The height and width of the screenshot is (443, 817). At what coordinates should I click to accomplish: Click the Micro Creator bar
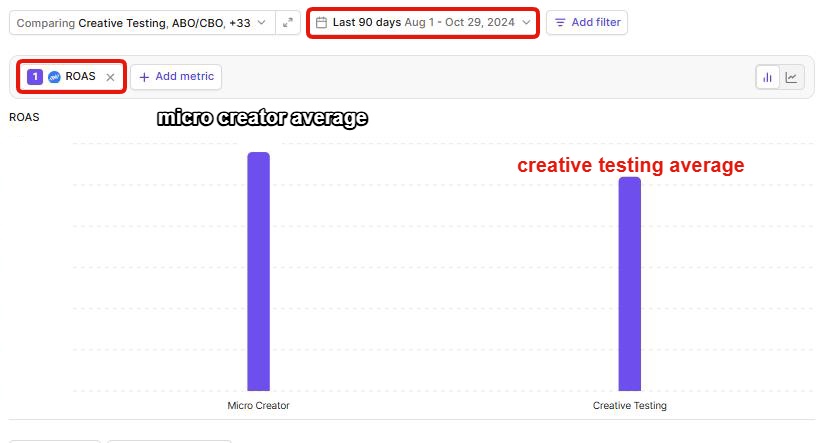tap(258, 271)
